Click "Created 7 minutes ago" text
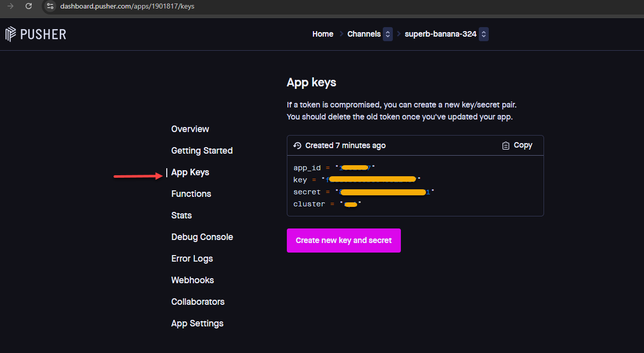The height and width of the screenshot is (353, 644). [346, 146]
